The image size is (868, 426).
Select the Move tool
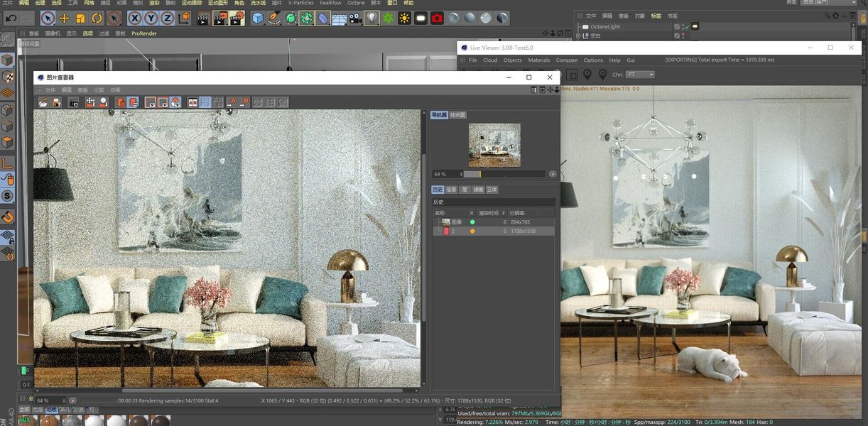[x=64, y=18]
